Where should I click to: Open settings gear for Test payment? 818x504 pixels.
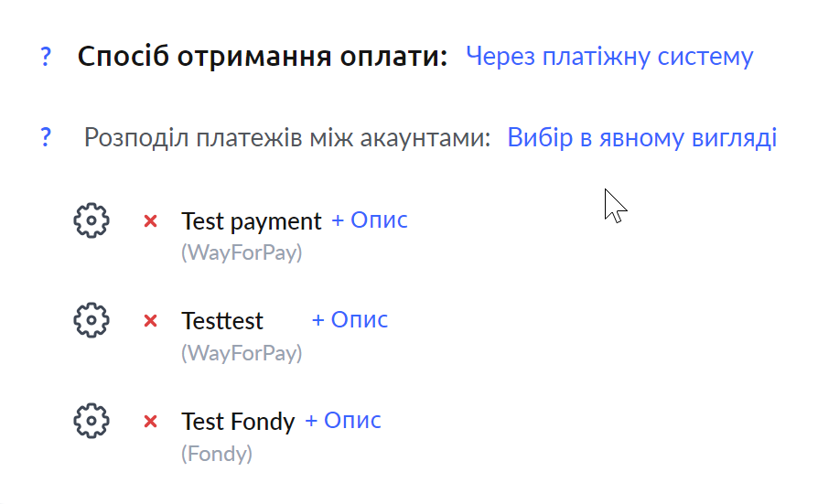91,220
